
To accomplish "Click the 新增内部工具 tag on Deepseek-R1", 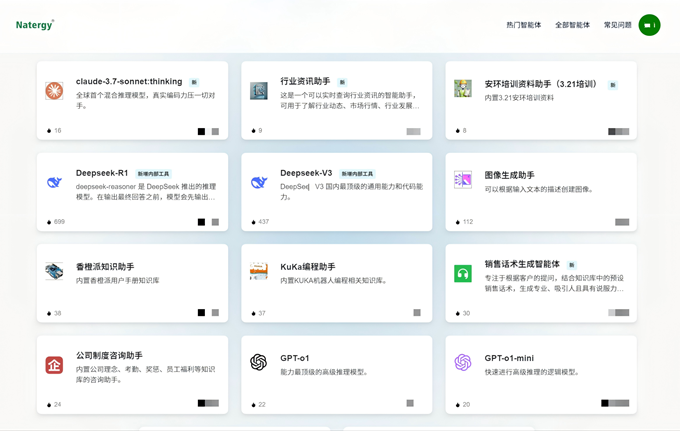I will point(155,174).
